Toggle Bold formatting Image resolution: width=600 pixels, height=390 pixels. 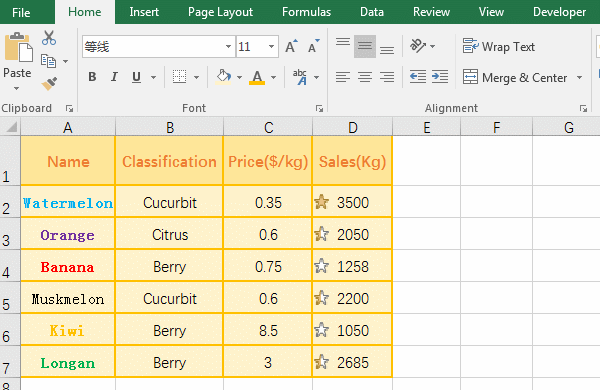(92, 77)
